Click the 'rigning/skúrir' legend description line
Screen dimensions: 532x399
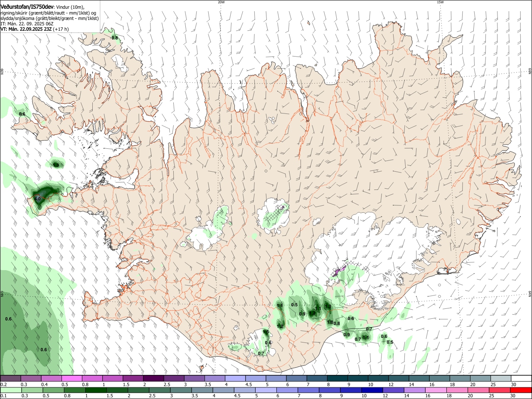(x=49, y=12)
